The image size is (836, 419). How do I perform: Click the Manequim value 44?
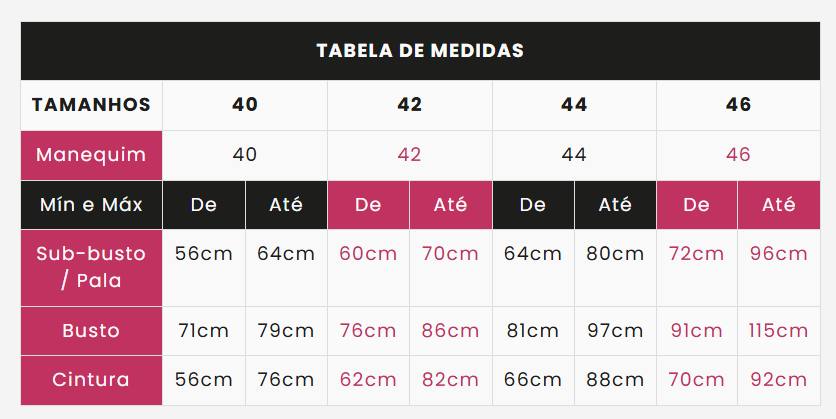coord(574,155)
